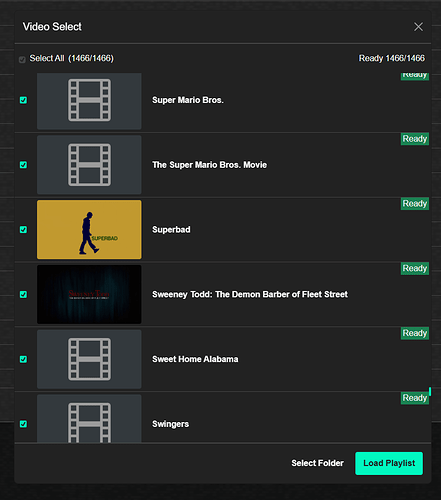This screenshot has height=500, width=441.
Task: Click the Select All (1466/1466) label
Action: (72, 58)
